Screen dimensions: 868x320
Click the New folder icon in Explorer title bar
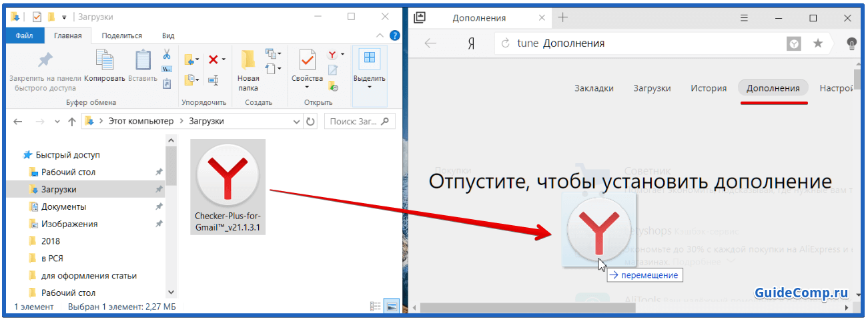coord(51,17)
